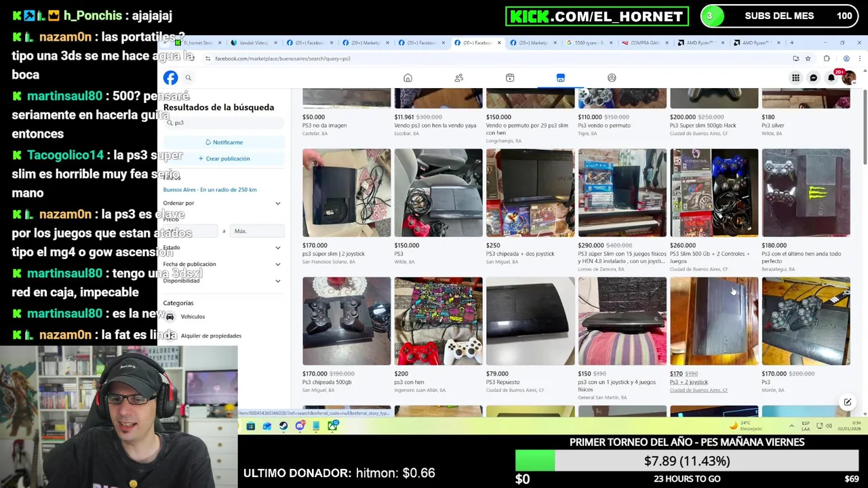Viewport: 868px width, 488px height.
Task: Close the active Facebook tab
Action: tap(499, 43)
